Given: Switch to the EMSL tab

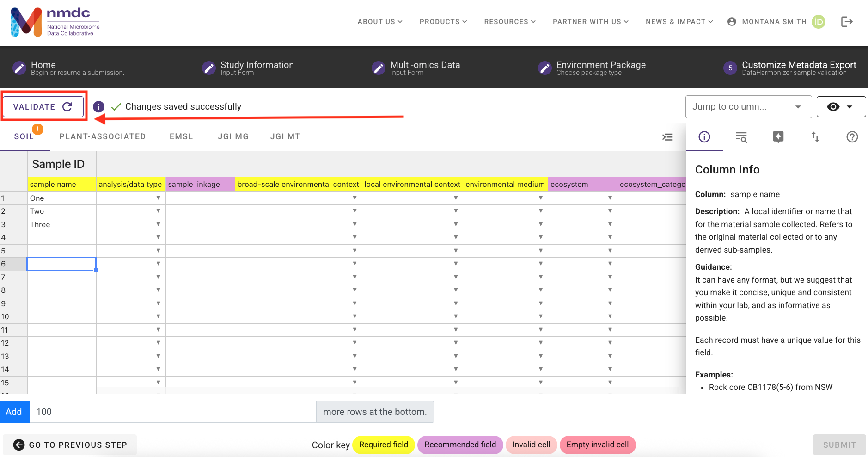Looking at the screenshot, I should click(x=181, y=137).
